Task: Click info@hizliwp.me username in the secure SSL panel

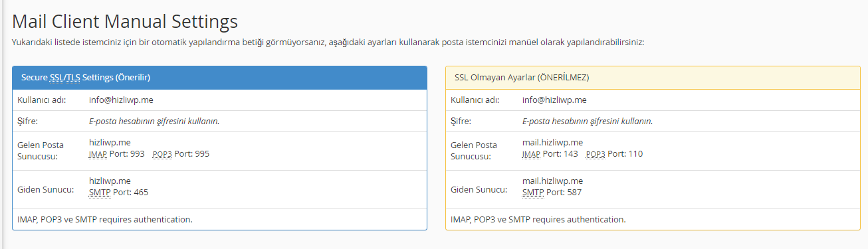Action: point(121,100)
